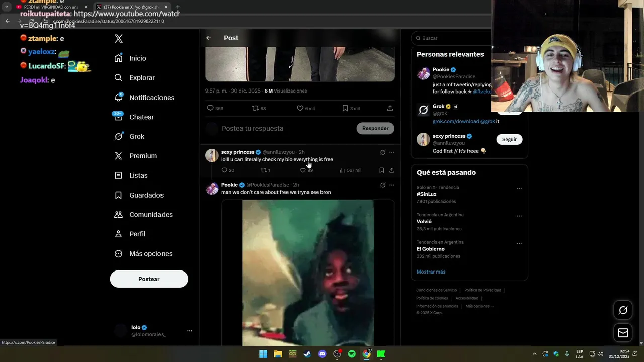Open the El Gobierno trend

coord(431,249)
